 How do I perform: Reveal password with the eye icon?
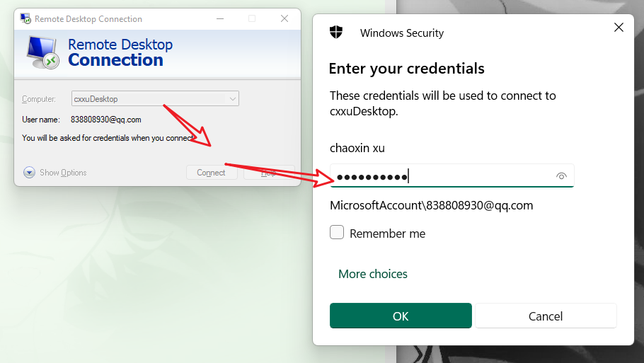point(561,176)
